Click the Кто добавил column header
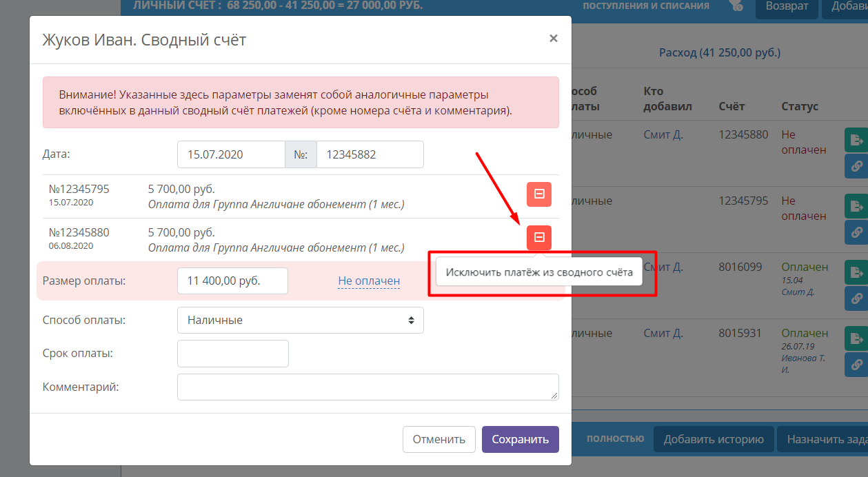The height and width of the screenshot is (477, 868). click(x=667, y=99)
